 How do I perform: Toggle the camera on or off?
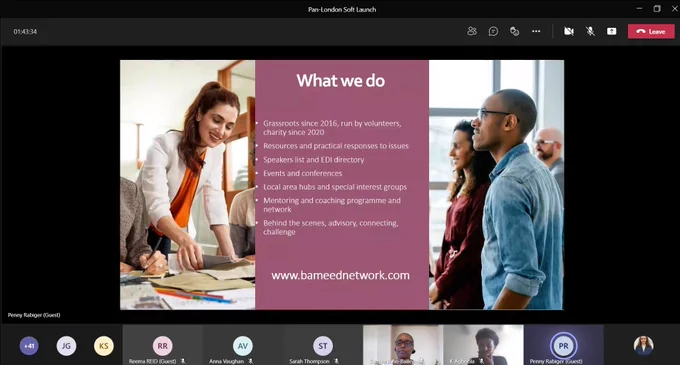(x=569, y=31)
